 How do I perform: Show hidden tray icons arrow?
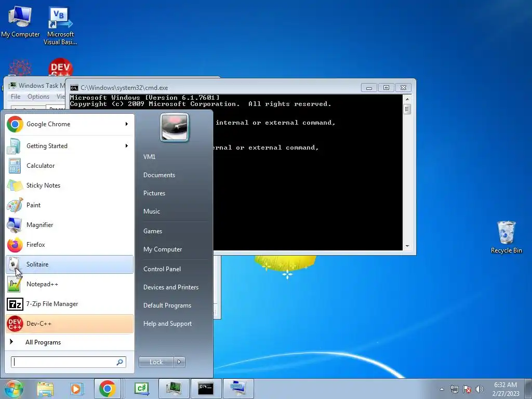tap(442, 389)
